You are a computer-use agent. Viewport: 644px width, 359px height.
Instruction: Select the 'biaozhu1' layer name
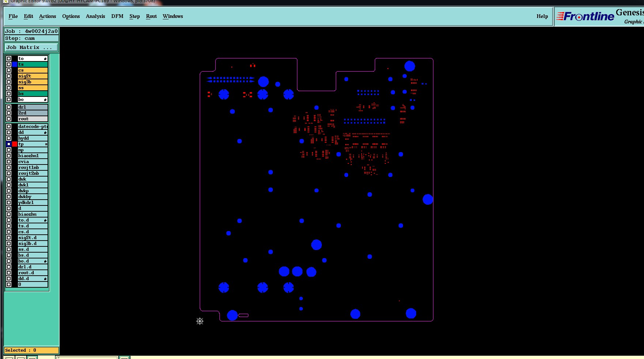(x=33, y=156)
